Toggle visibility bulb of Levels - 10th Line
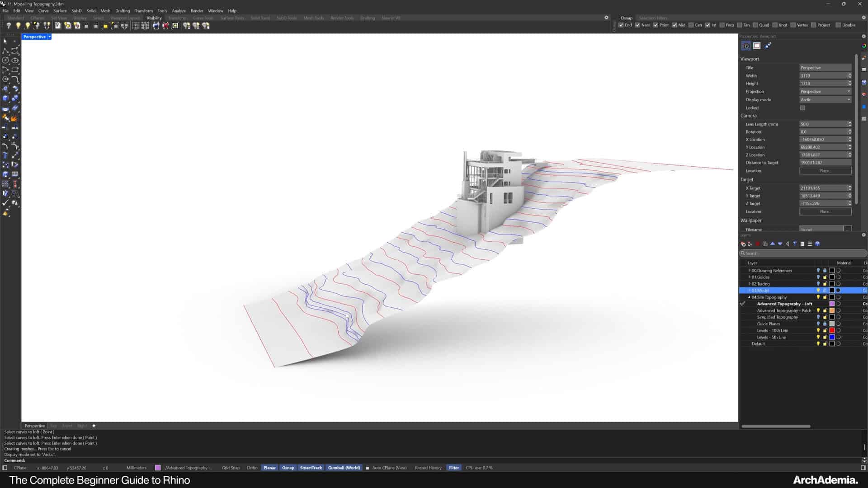This screenshot has height=488, width=868. pyautogui.click(x=818, y=331)
